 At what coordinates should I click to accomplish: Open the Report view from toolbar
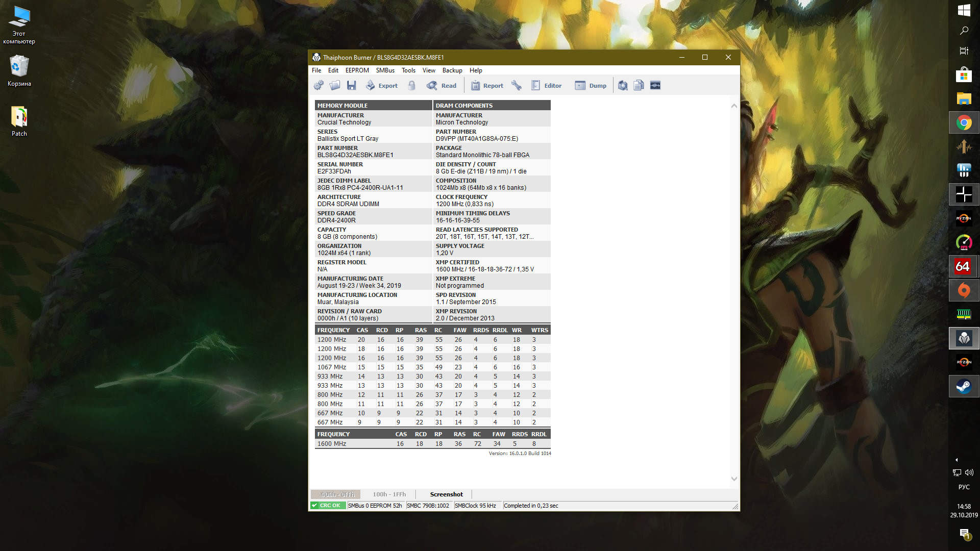[487, 86]
